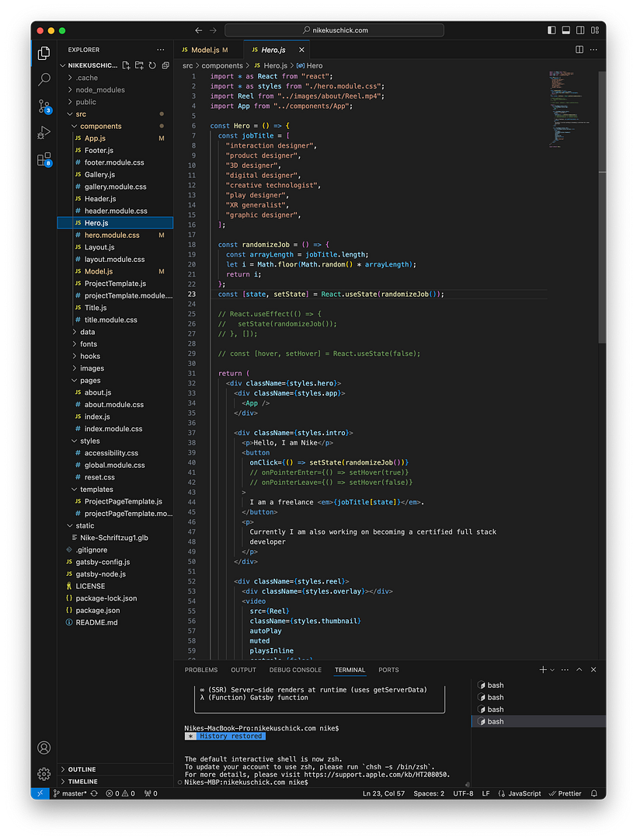Switch to the Model.js editor tab
This screenshot has width=637, height=840.
[208, 50]
